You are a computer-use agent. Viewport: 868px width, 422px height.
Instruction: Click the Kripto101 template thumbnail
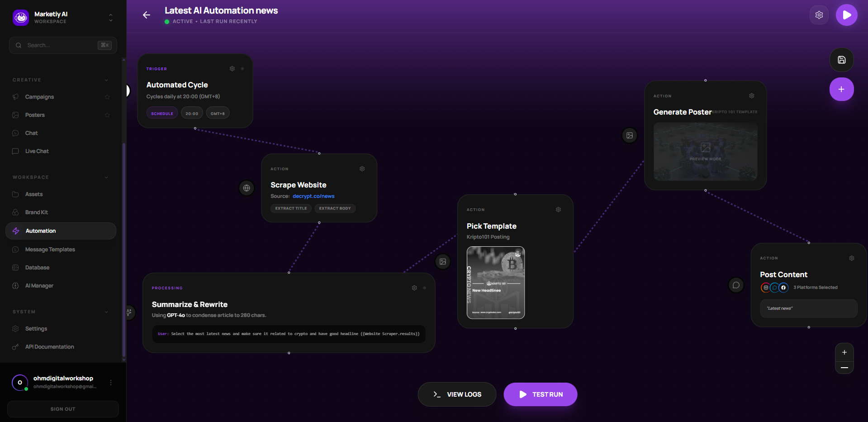(x=495, y=282)
